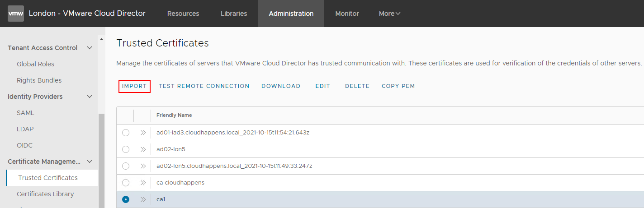This screenshot has height=208, width=644.
Task: Expand row details for ca cloudhappens
Action: tap(143, 183)
